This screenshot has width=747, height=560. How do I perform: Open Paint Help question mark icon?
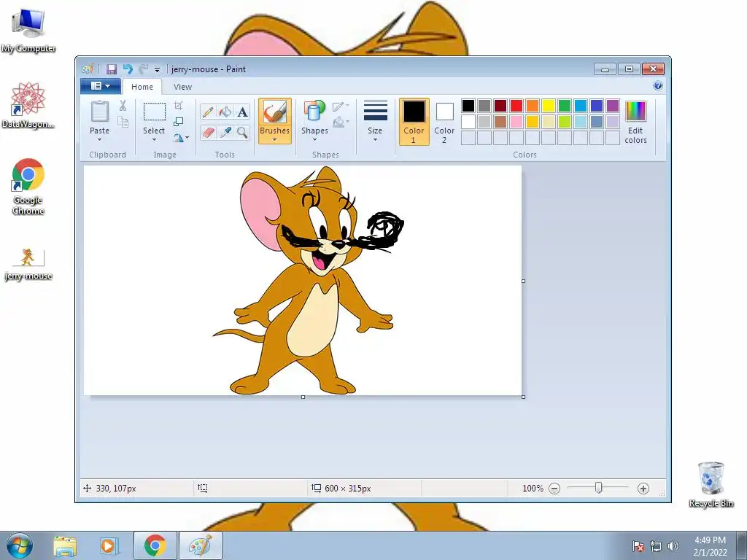pos(658,86)
